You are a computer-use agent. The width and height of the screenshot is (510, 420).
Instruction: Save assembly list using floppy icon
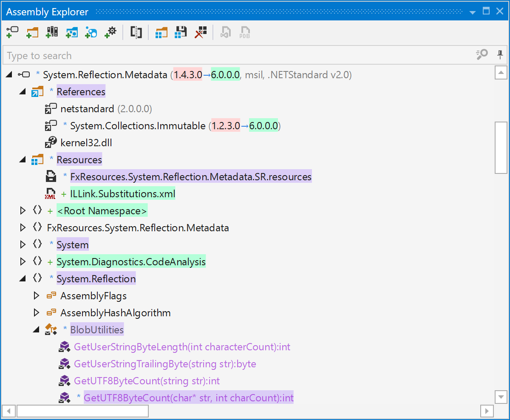(181, 32)
